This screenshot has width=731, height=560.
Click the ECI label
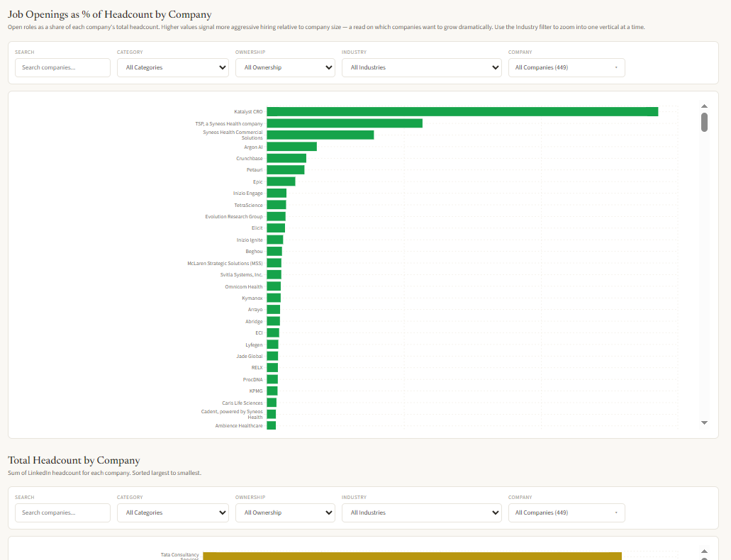tap(259, 333)
